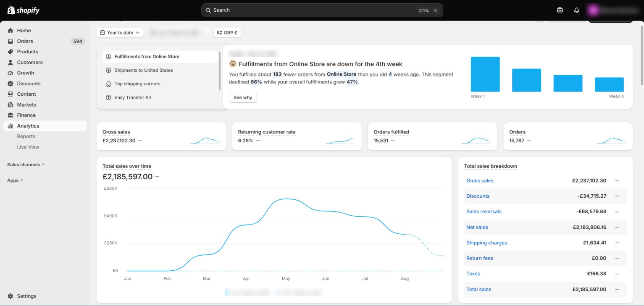
Task: Open the Orders fulfilled metric card
Action: tap(432, 136)
